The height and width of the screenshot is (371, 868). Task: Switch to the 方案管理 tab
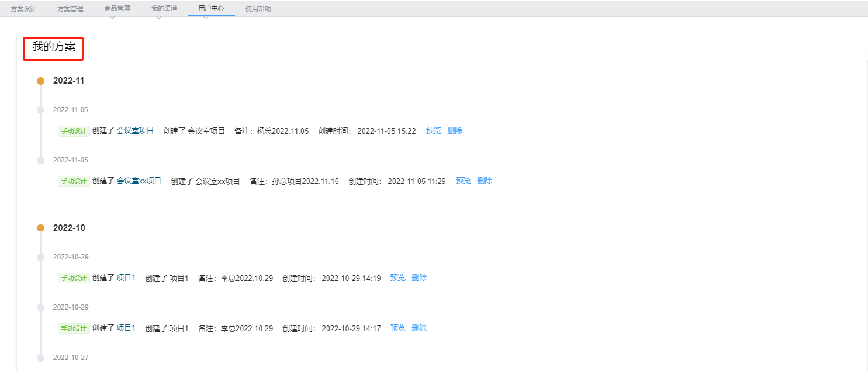click(x=70, y=9)
